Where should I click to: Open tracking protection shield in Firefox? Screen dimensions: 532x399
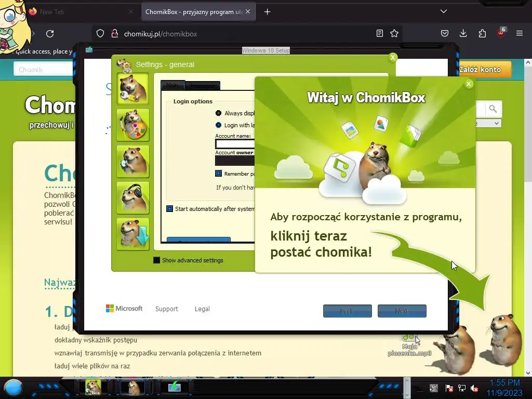100,34
